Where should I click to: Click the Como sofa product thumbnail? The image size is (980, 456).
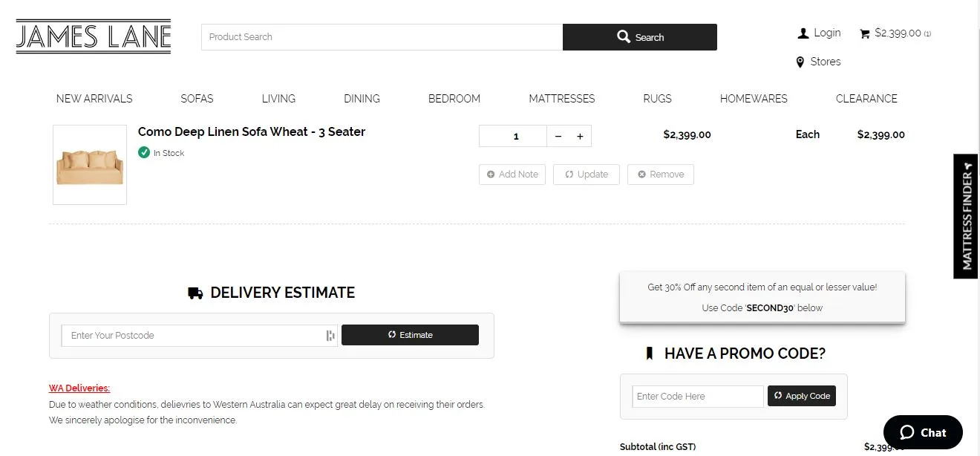click(x=90, y=165)
